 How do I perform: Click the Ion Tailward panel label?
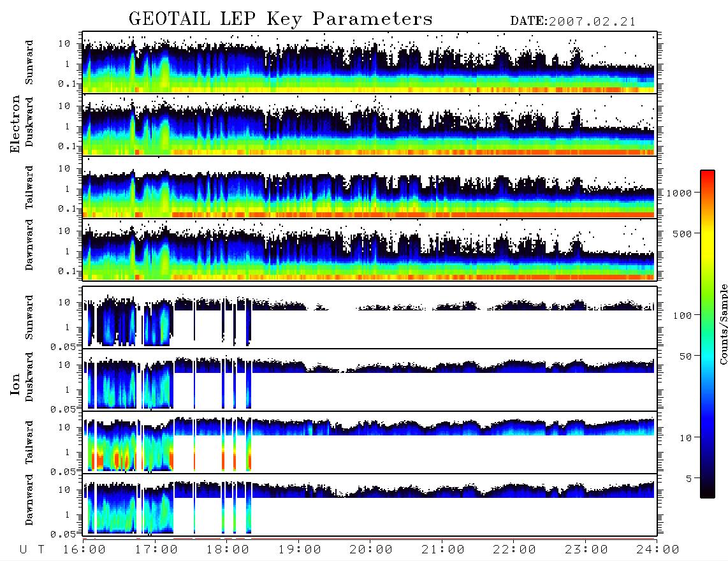pyautogui.click(x=29, y=442)
